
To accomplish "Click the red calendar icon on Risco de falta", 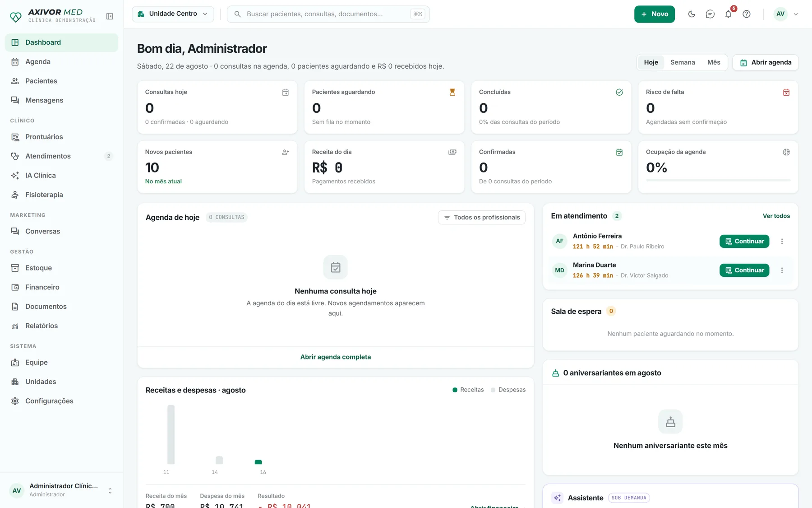I will (x=786, y=92).
